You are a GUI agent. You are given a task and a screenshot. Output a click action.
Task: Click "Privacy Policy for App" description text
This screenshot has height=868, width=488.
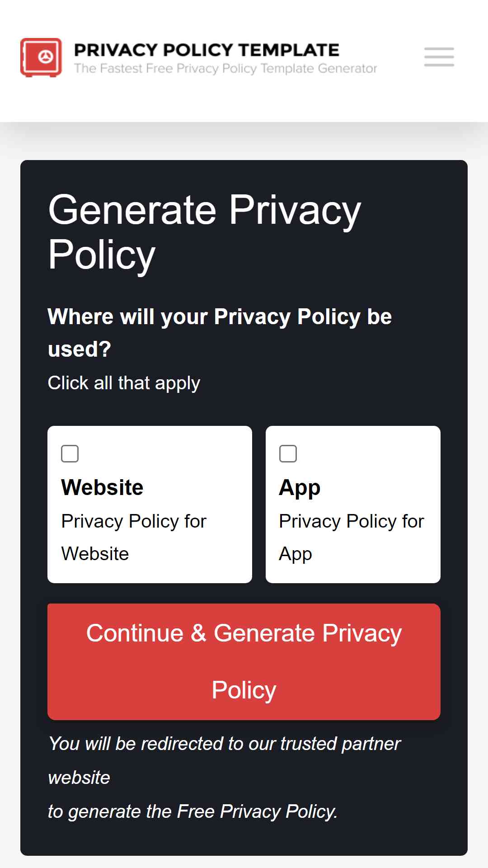click(352, 538)
